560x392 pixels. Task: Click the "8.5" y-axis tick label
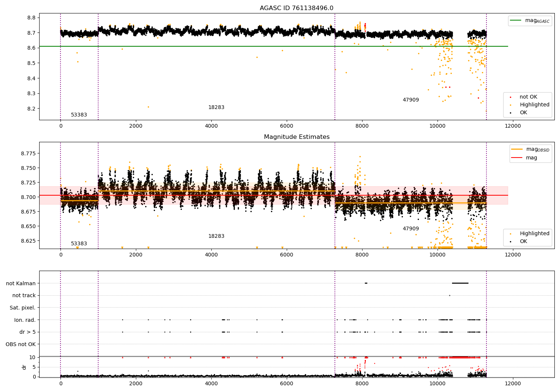32,63
